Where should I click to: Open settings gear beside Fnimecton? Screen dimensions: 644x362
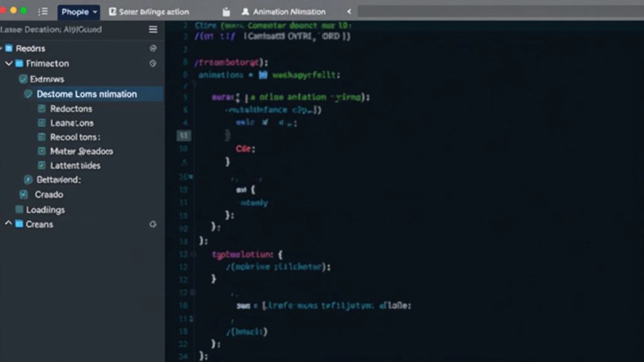point(152,63)
